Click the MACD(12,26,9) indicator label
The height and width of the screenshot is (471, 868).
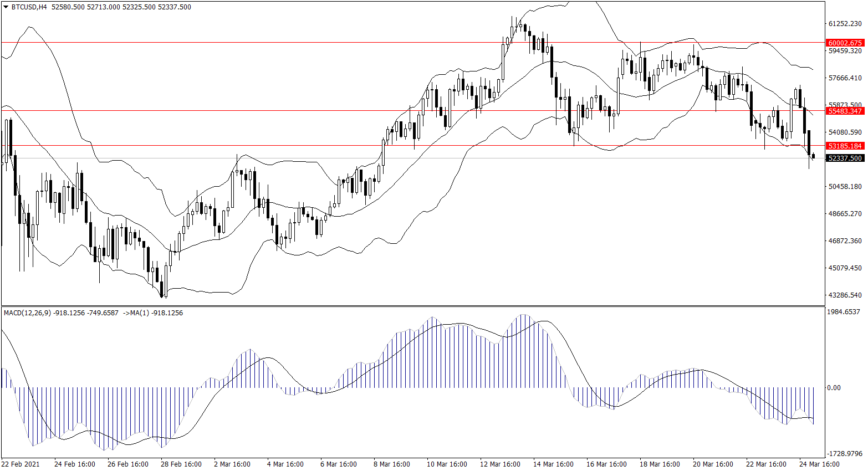[x=27, y=313]
